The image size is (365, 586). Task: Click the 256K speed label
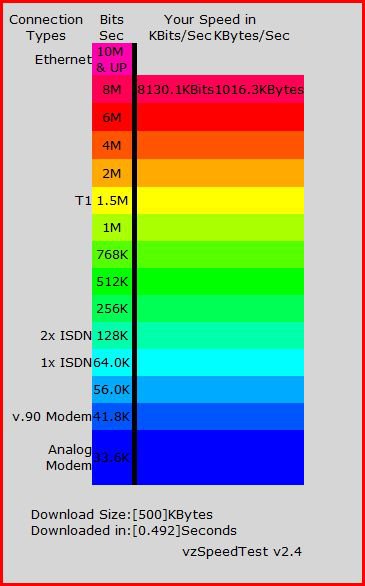[112, 309]
